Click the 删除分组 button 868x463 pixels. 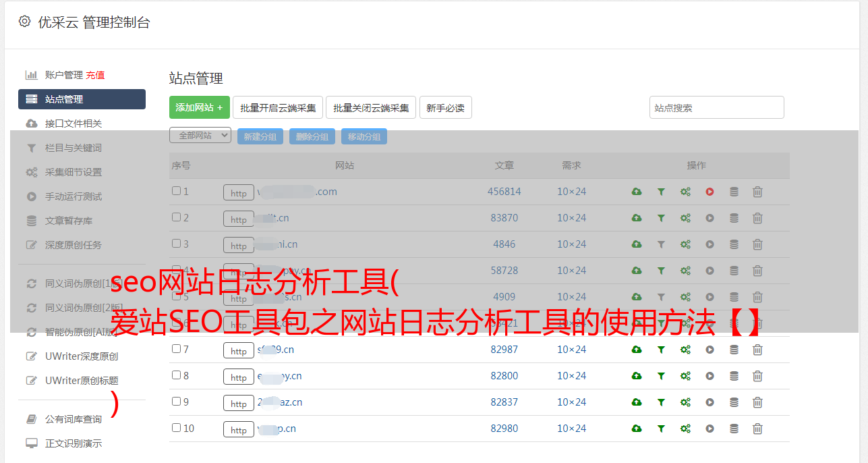pyautogui.click(x=312, y=136)
